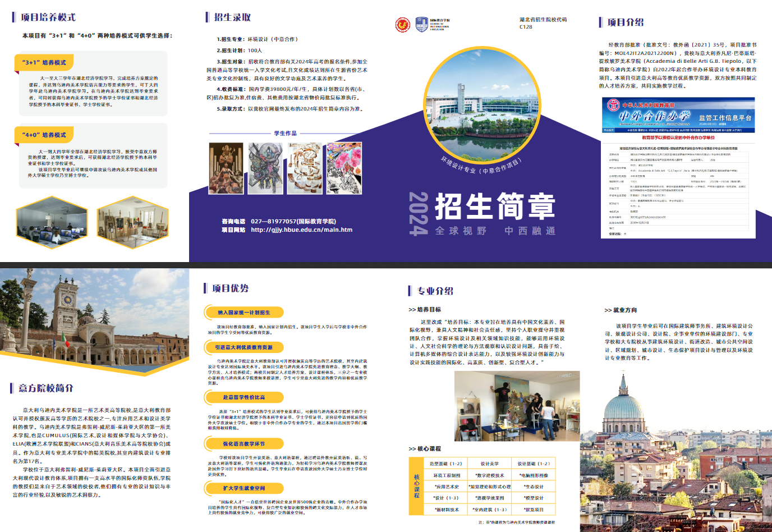The height and width of the screenshot is (532, 772).
Task: Click the red university seal logo
Action: 403,25
